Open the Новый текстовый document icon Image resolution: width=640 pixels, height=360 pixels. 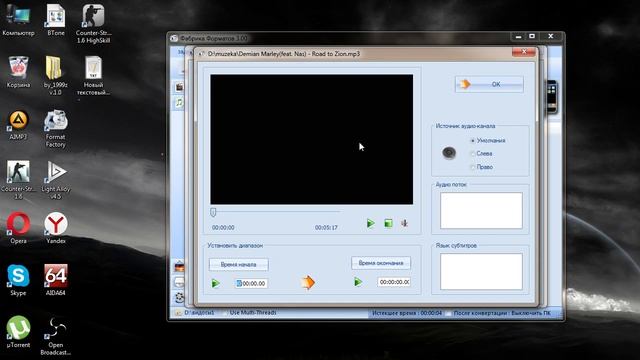pyautogui.click(x=93, y=76)
